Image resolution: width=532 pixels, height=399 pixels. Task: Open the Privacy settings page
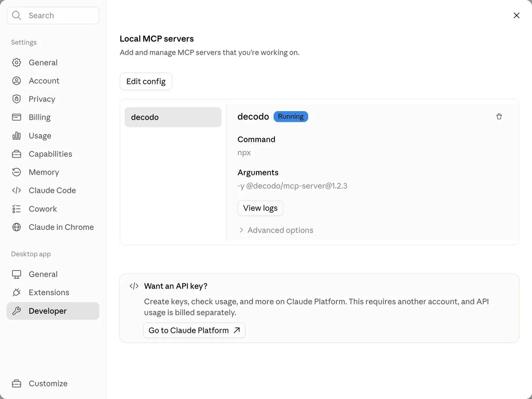pos(53,99)
